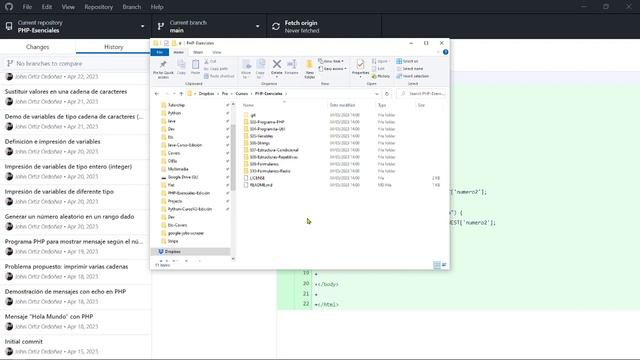
Task: Click the Properties icon in Open group
Action: pos(360,64)
